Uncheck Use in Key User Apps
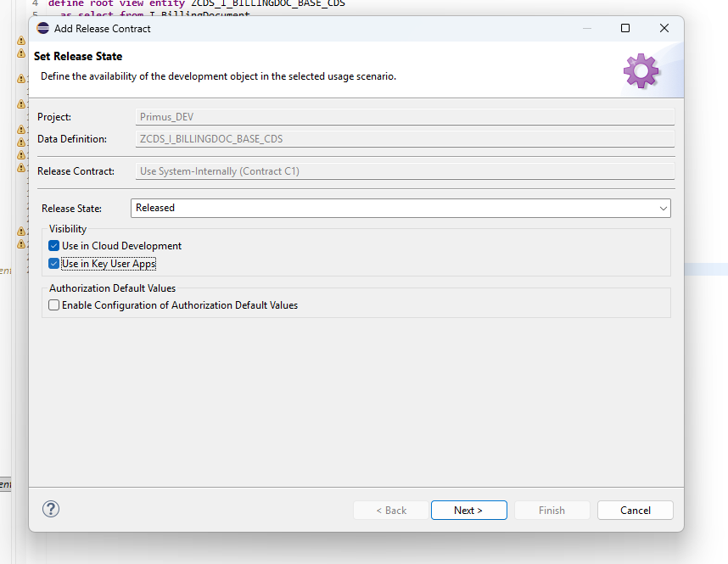 pos(53,264)
